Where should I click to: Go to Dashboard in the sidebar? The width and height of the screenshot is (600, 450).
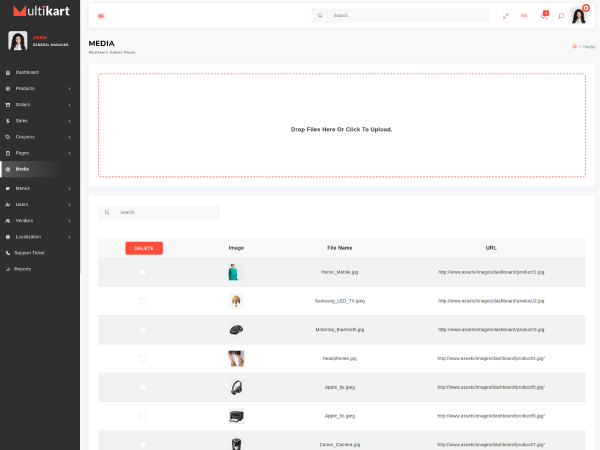click(x=27, y=72)
